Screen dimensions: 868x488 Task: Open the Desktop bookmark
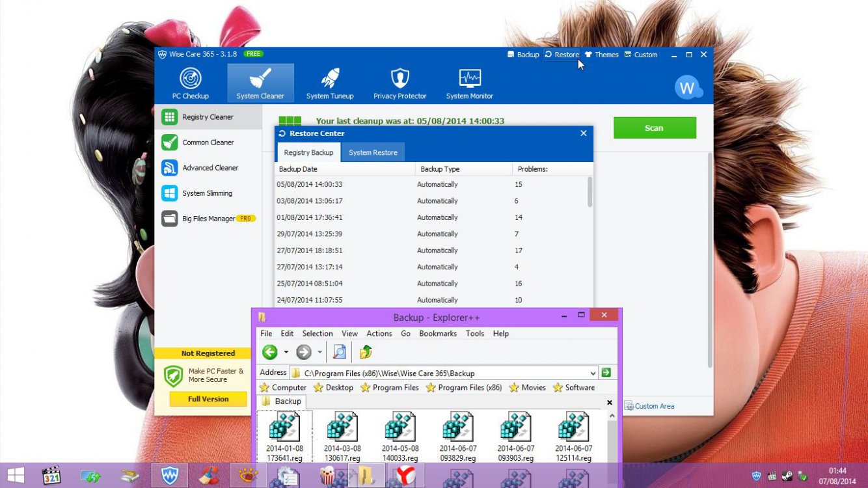(x=333, y=387)
